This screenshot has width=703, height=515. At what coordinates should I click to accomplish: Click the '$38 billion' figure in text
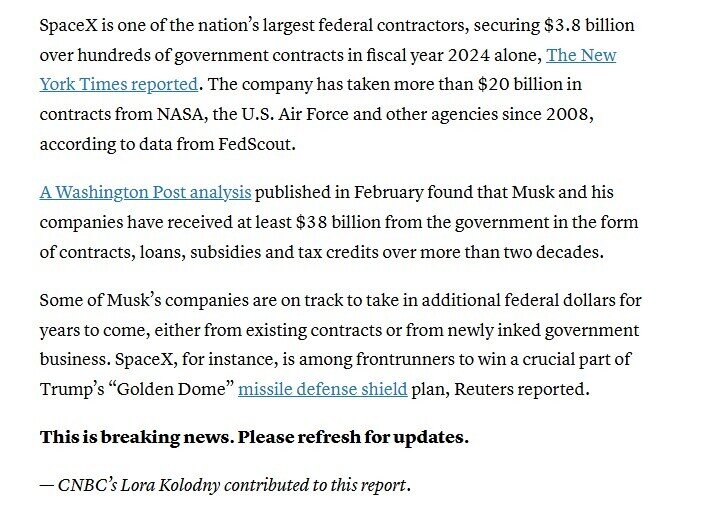coord(338,222)
